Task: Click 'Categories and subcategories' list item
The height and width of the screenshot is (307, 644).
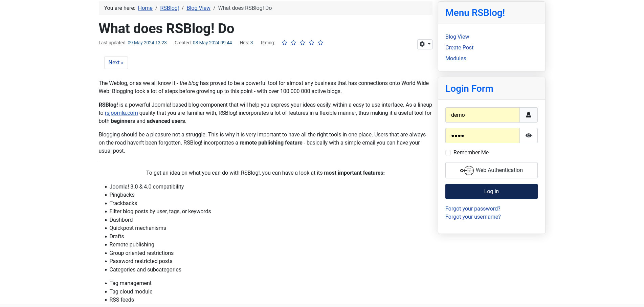Action: 145,270
